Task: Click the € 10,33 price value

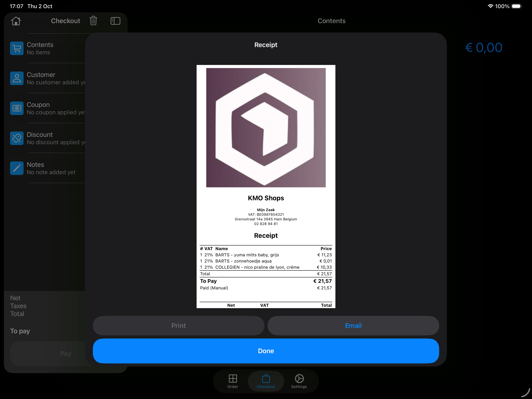Action: 324,267
